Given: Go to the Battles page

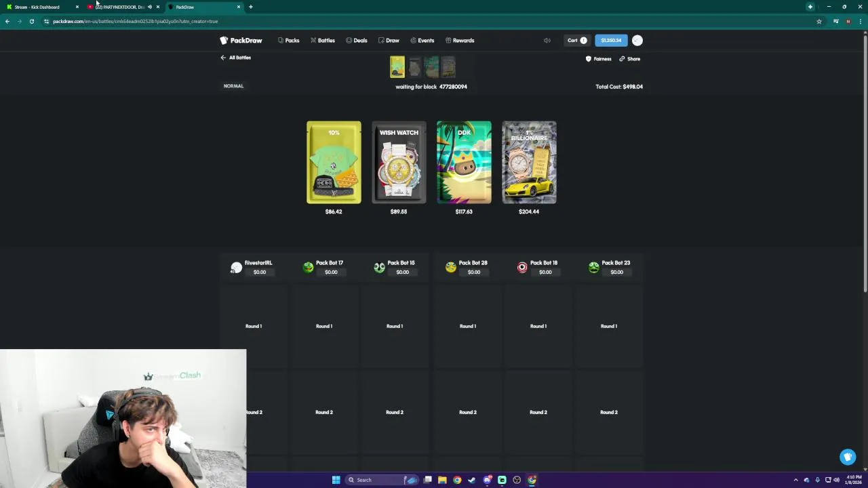Looking at the screenshot, I should coord(323,41).
